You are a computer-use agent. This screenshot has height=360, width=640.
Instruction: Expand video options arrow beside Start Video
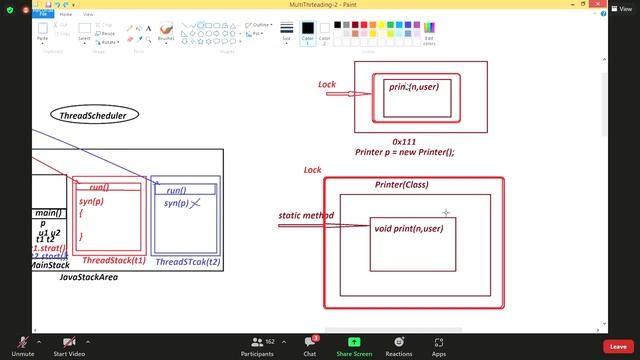coord(88,342)
